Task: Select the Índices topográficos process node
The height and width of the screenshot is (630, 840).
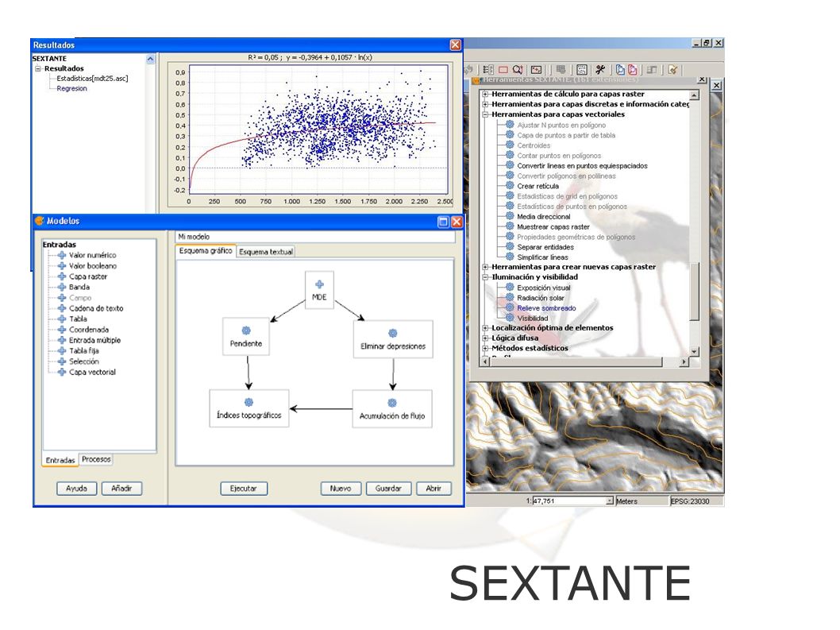Action: (249, 408)
